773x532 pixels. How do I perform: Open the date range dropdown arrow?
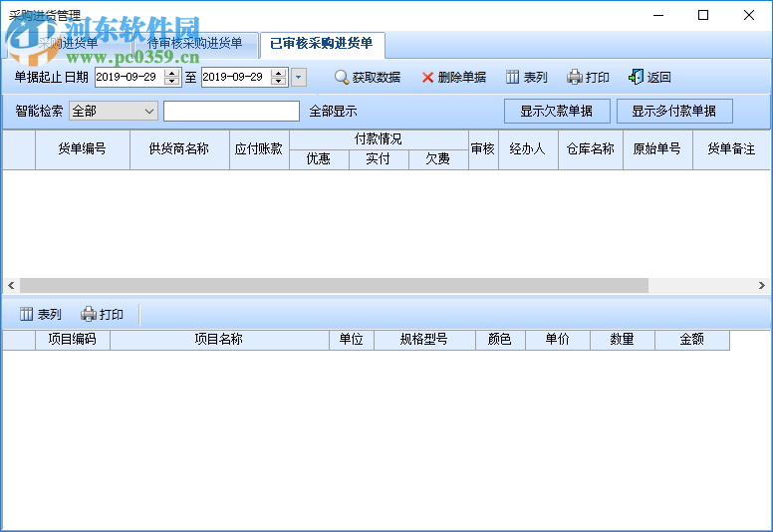[x=298, y=77]
